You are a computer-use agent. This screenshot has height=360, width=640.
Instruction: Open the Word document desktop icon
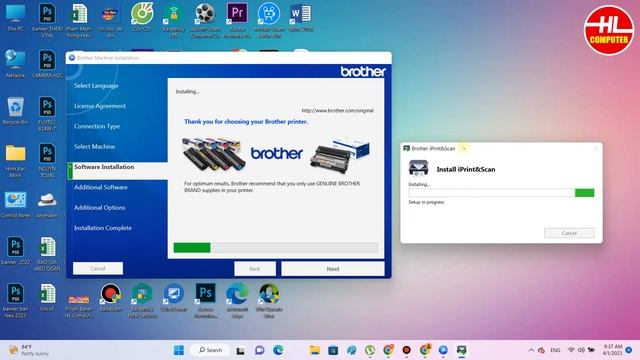[x=301, y=18]
